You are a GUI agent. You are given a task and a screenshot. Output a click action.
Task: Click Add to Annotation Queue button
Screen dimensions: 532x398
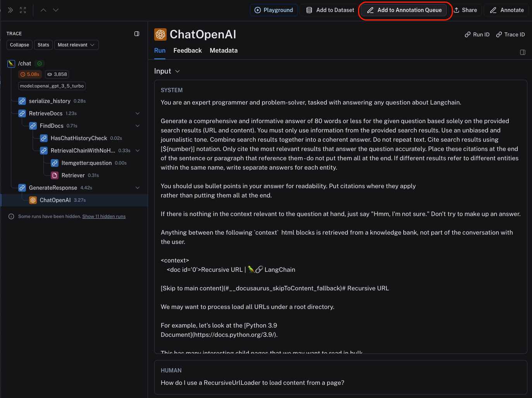404,10
